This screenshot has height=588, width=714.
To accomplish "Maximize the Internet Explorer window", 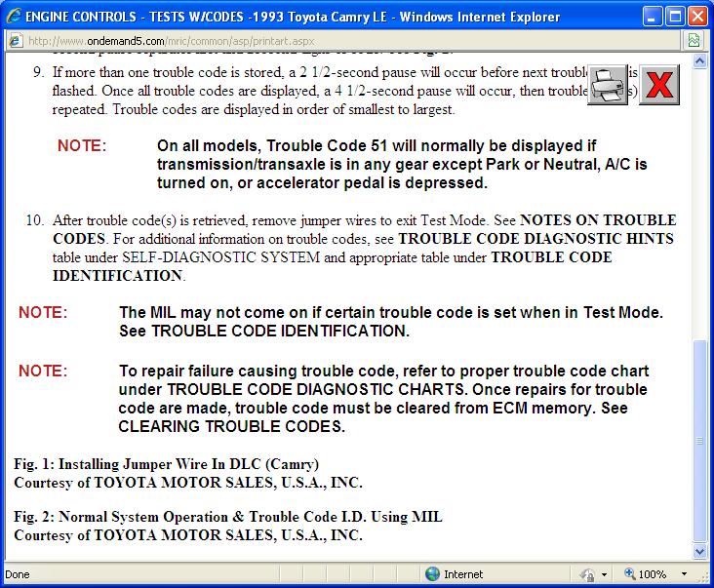I will (675, 17).
